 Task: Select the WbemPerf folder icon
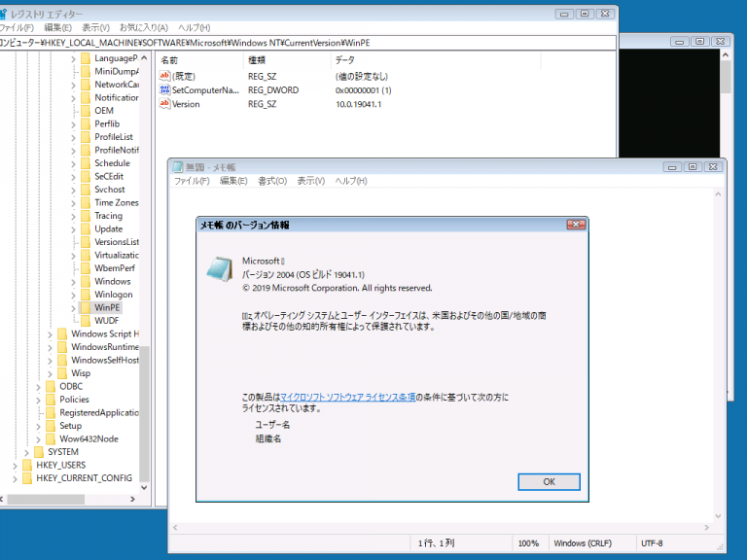pos(86,268)
